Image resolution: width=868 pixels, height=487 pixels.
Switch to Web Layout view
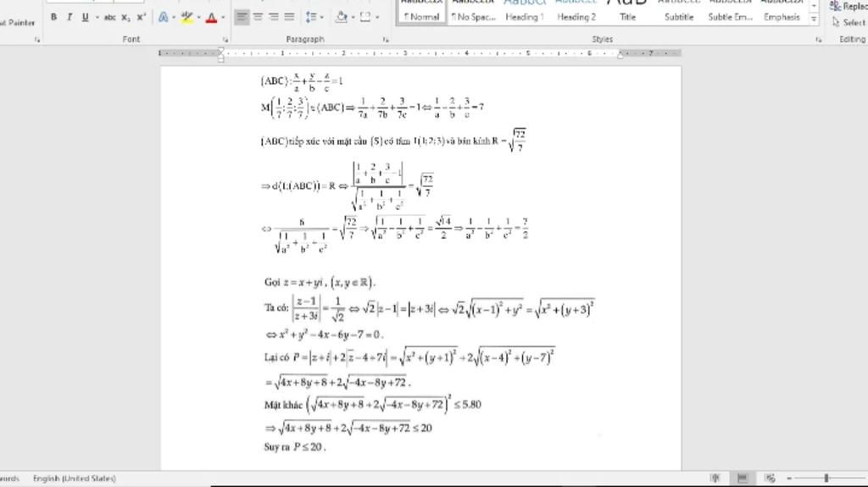click(770, 479)
